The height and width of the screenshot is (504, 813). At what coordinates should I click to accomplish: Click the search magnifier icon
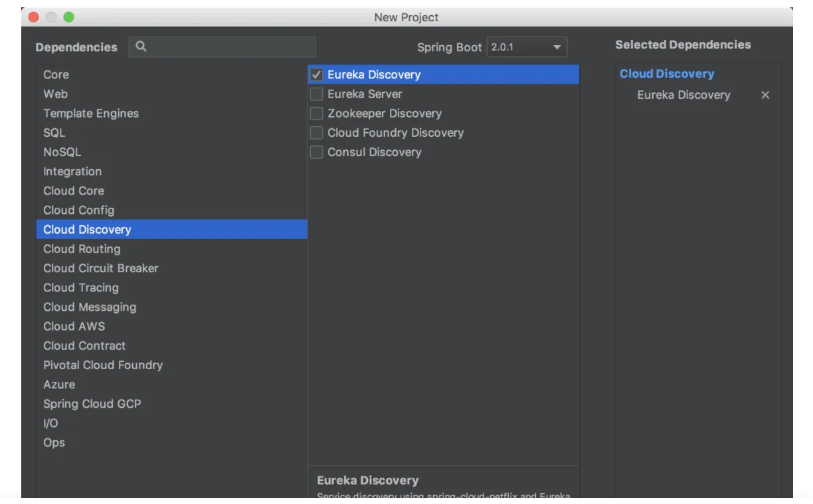pyautogui.click(x=141, y=46)
